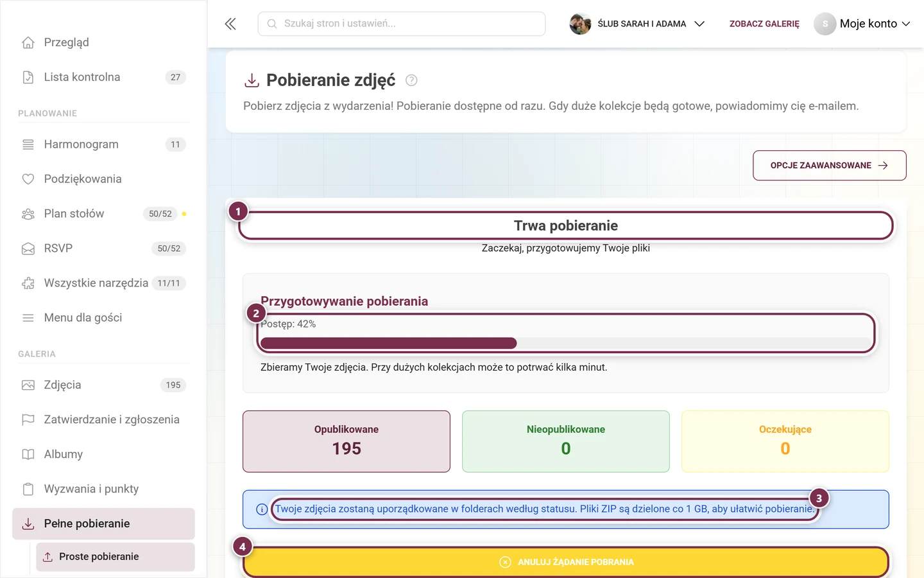
Task: Click the hamburger icon for Menu dla gości
Action: [x=28, y=318]
